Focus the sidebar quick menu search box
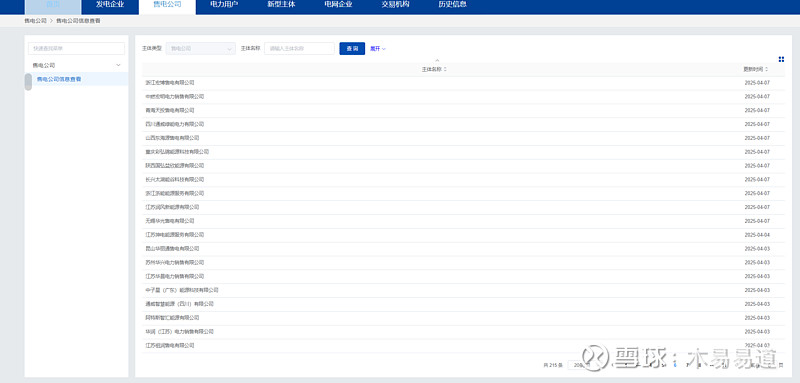Viewport: 800px width, 383px height. point(77,48)
